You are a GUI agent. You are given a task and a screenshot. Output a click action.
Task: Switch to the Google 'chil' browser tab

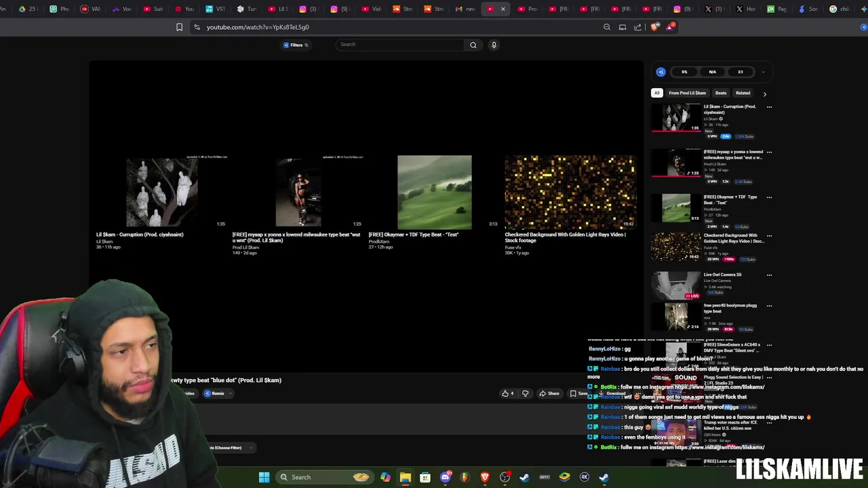pos(840,9)
